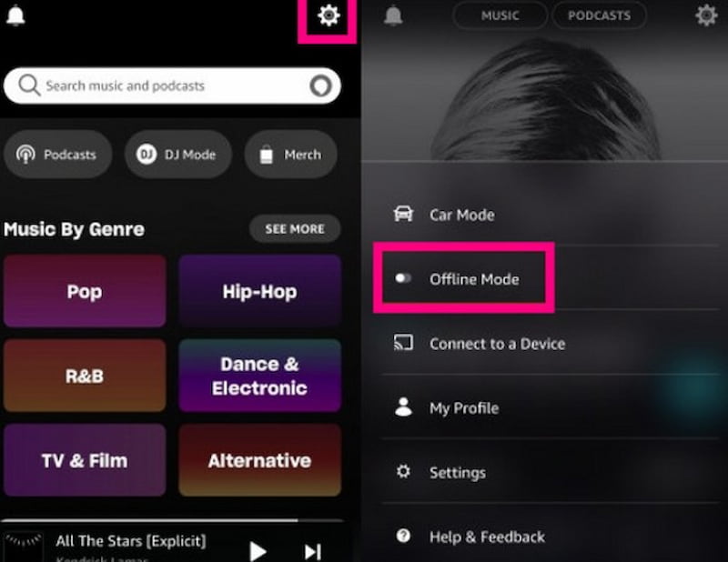
Task: Select the Podcasts icon pill
Action: coord(57,155)
